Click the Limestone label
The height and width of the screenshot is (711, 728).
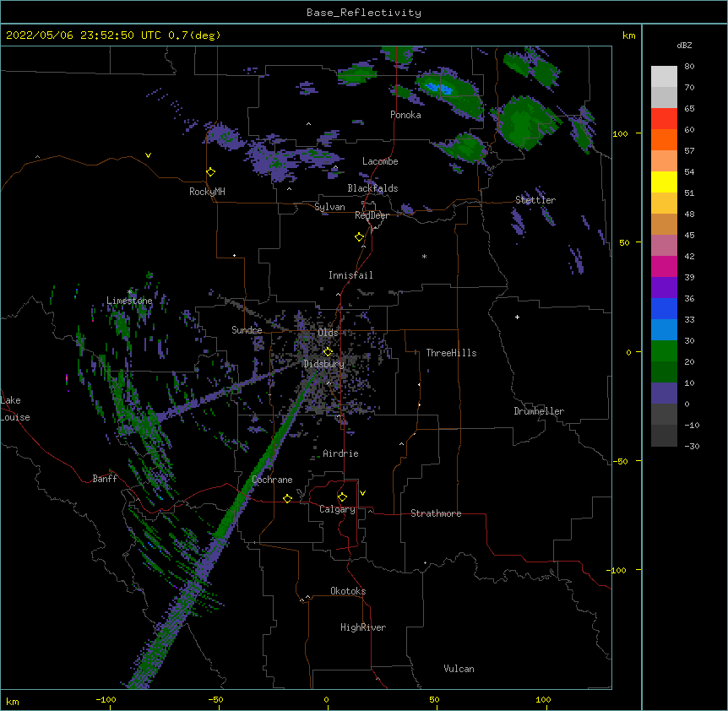click(x=129, y=301)
